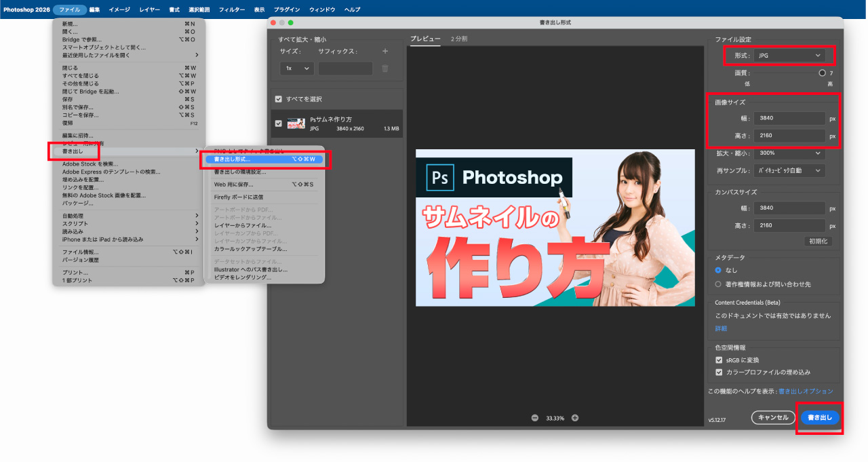Image resolution: width=868 pixels, height=462 pixels.
Task: Choose Adobe Stock を検索... menu item
Action: [x=130, y=164]
